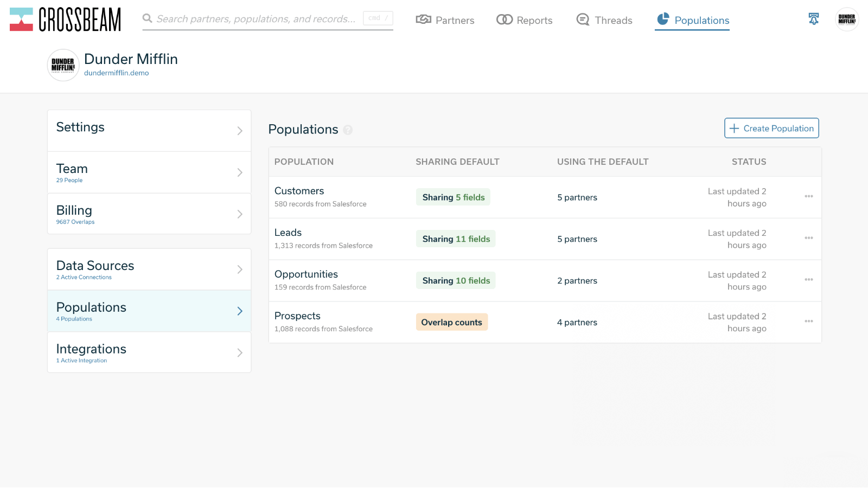Open more options for Opportunities row
868x488 pixels.
coord(809,280)
